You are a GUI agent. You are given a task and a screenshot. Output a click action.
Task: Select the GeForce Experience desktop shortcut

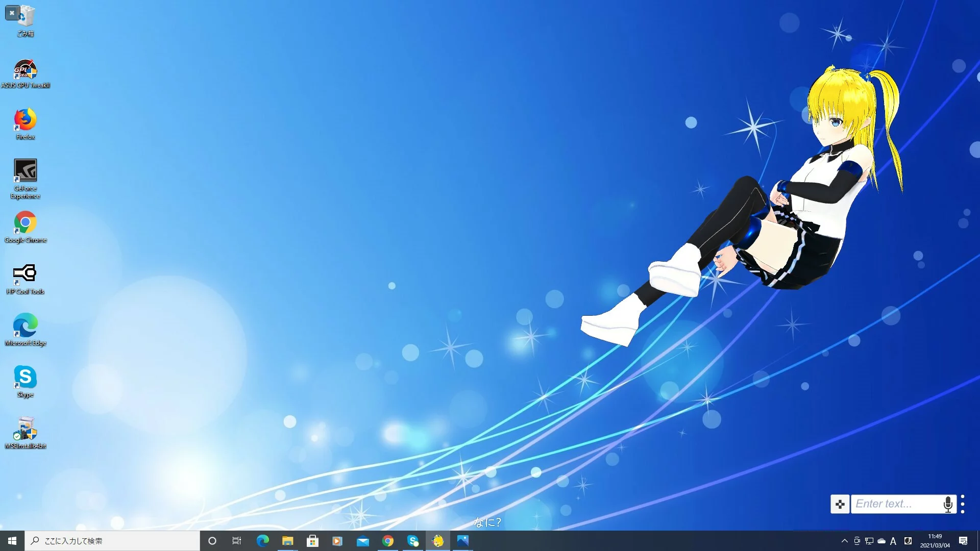(x=26, y=179)
